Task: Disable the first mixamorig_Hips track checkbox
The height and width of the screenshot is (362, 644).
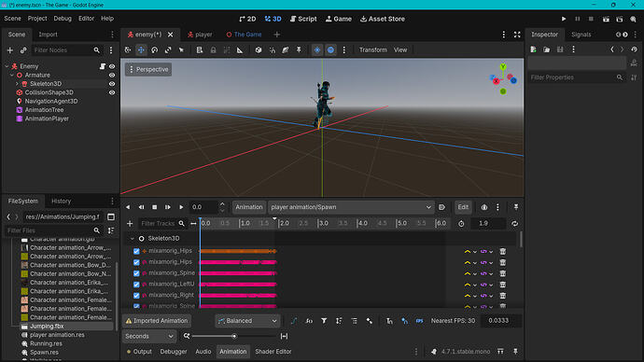Action: pos(136,251)
